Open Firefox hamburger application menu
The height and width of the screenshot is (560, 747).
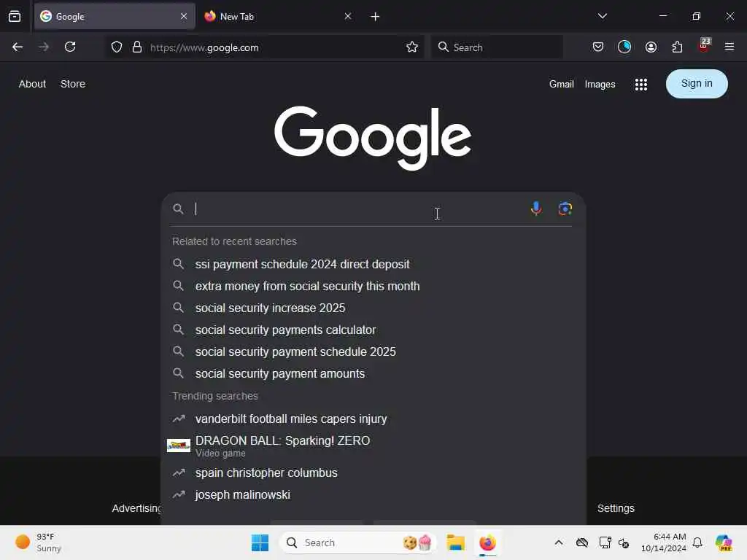(729, 47)
